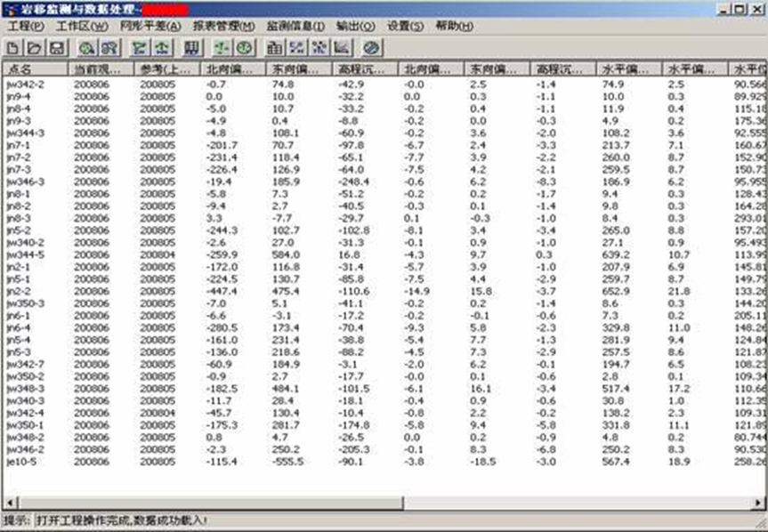Image resolution: width=768 pixels, height=532 pixels.
Task: Click the Open folder toolbar icon
Action: click(x=34, y=47)
